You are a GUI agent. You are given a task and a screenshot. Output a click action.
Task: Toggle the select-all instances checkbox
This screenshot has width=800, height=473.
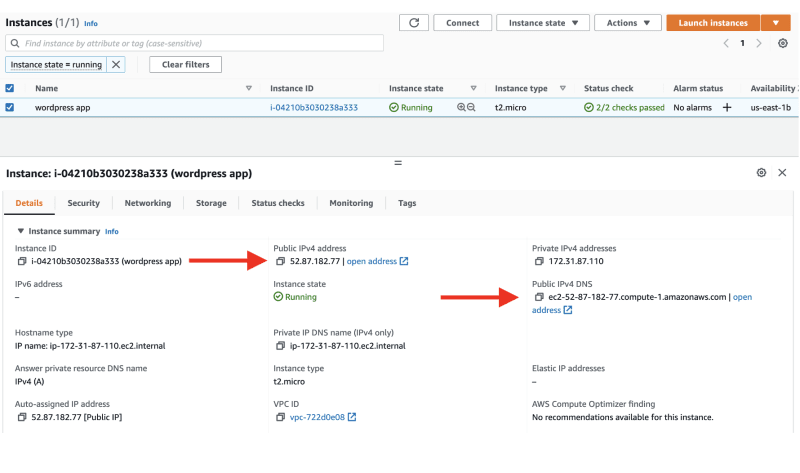pyautogui.click(x=10, y=88)
